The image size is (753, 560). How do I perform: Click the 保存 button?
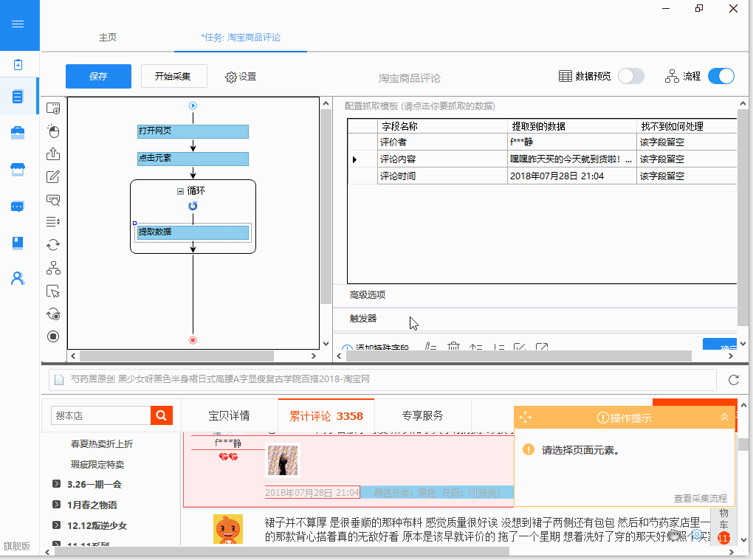98,76
